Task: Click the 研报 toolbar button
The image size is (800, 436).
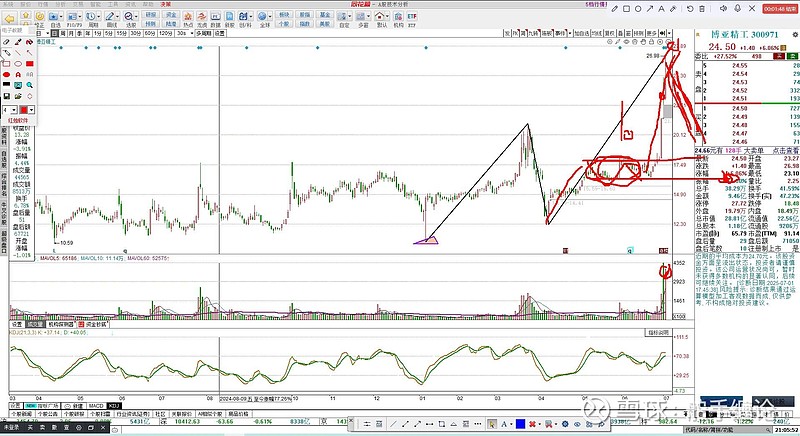Action: pos(151,14)
